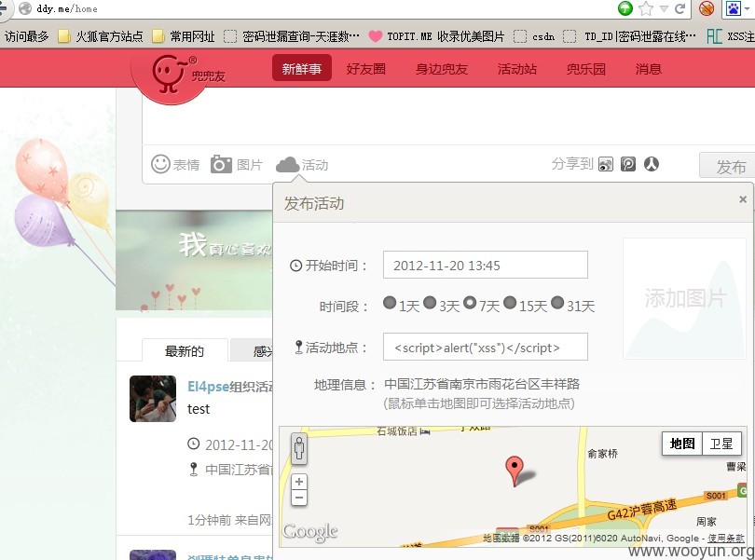This screenshot has width=755, height=560.
Task: Open the El4pse user profile link
Action: 208,387
